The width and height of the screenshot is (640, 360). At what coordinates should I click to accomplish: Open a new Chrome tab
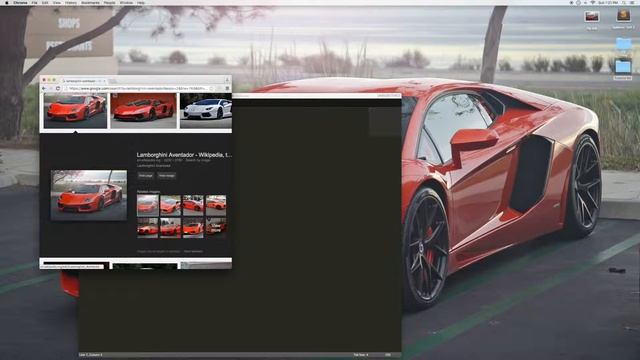click(113, 81)
